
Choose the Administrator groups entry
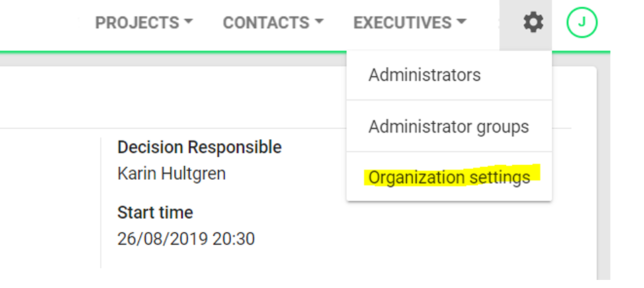[449, 126]
